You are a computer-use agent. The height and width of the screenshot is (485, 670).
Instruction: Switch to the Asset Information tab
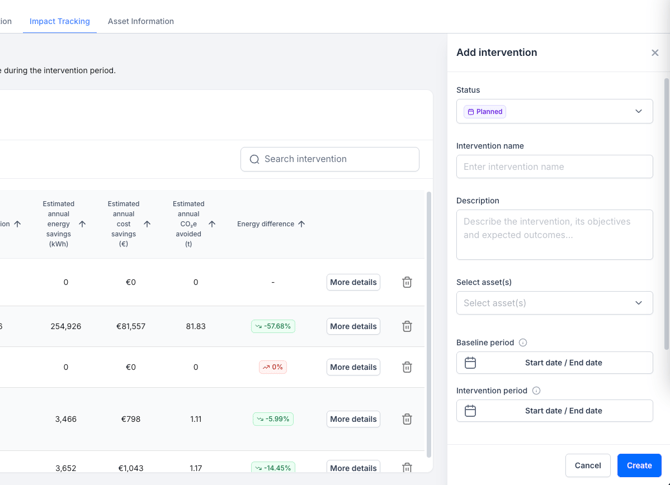tap(141, 21)
